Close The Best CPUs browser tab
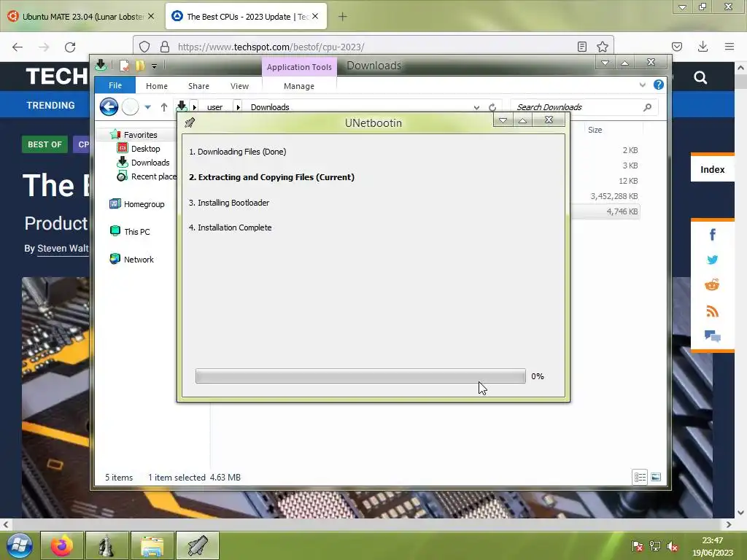The height and width of the screenshot is (560, 747). click(x=315, y=16)
